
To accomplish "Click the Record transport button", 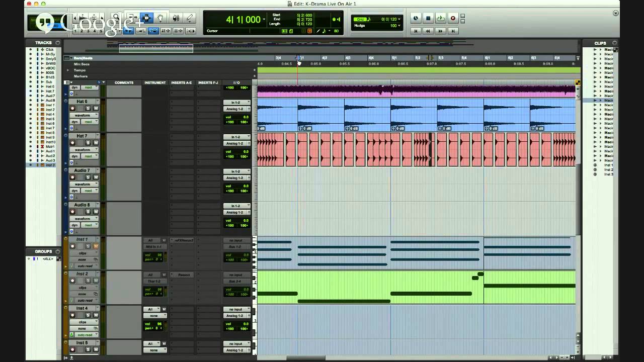I will 453,19.
